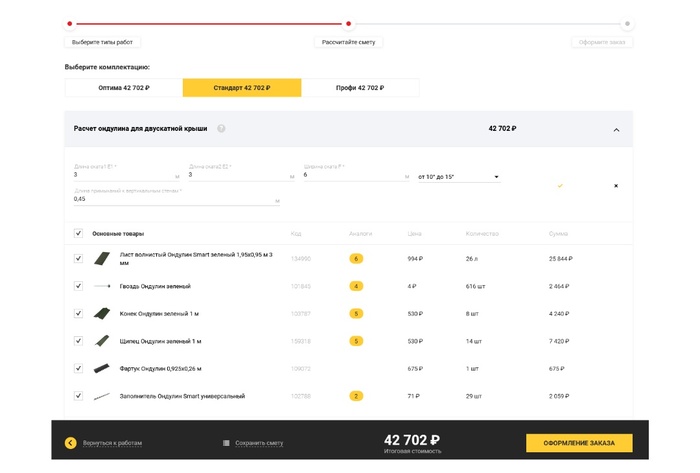Select the Оптима package tab
The height and width of the screenshot is (473, 700).
[x=123, y=88]
